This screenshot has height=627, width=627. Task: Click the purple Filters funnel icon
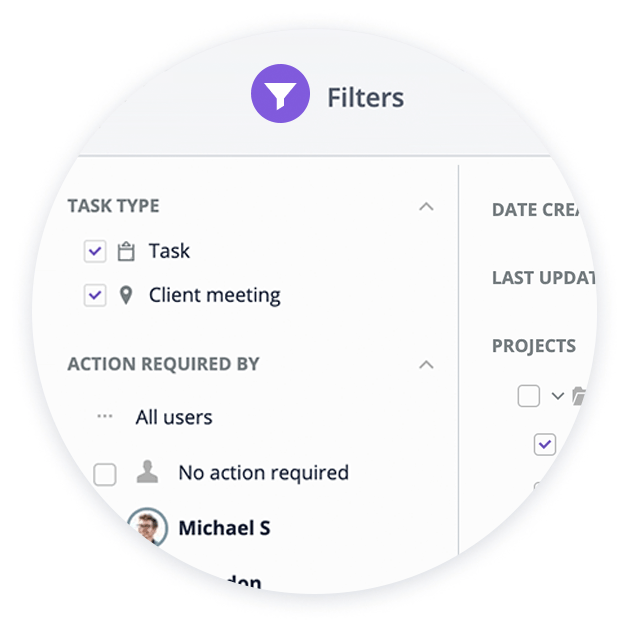(280, 94)
